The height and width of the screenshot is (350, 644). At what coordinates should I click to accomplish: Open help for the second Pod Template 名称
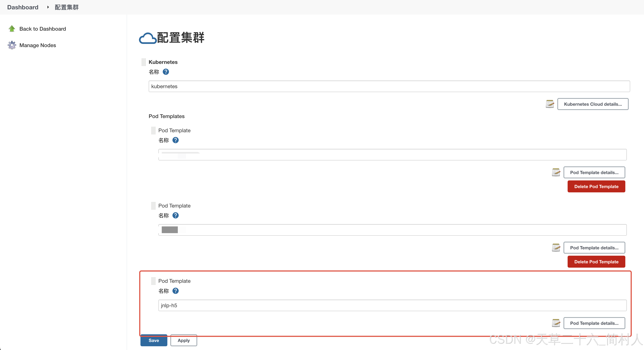click(176, 215)
